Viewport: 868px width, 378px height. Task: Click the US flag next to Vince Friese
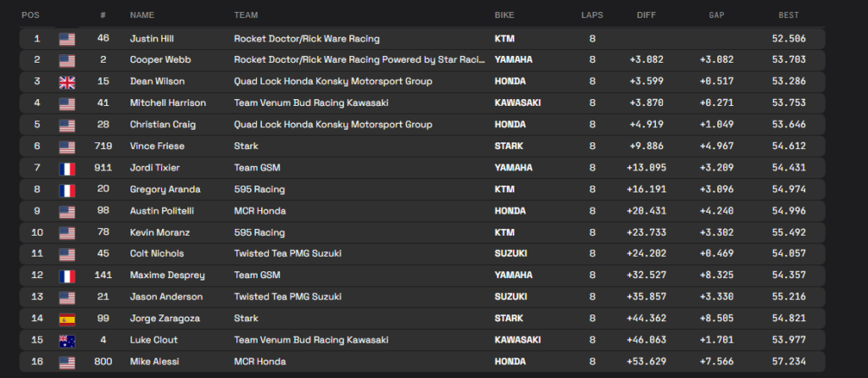tap(67, 147)
